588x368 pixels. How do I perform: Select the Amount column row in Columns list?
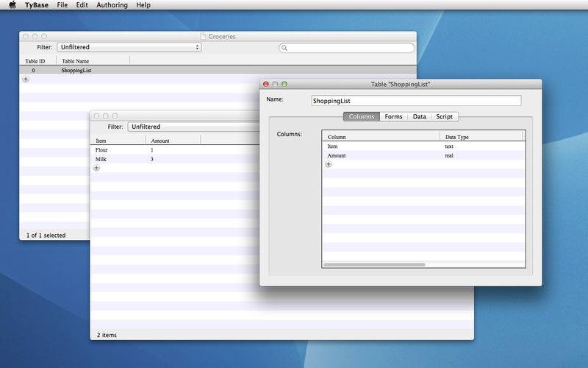(424, 155)
